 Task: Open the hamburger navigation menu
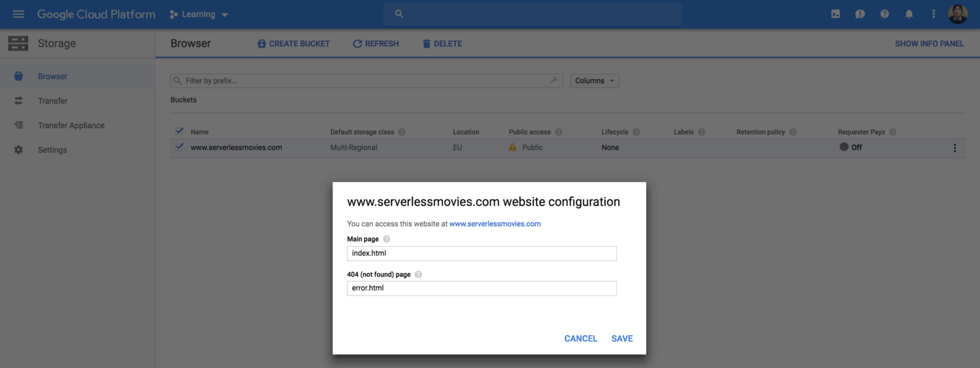[18, 14]
